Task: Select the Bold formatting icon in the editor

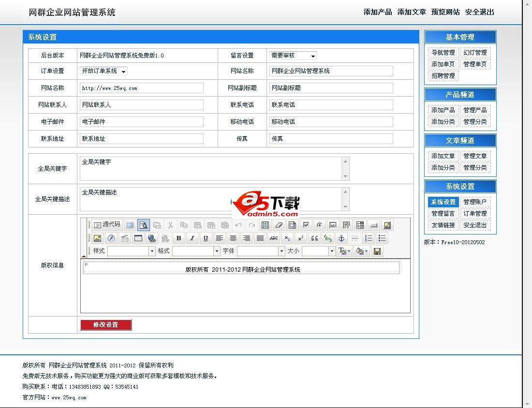Action: coord(178,238)
